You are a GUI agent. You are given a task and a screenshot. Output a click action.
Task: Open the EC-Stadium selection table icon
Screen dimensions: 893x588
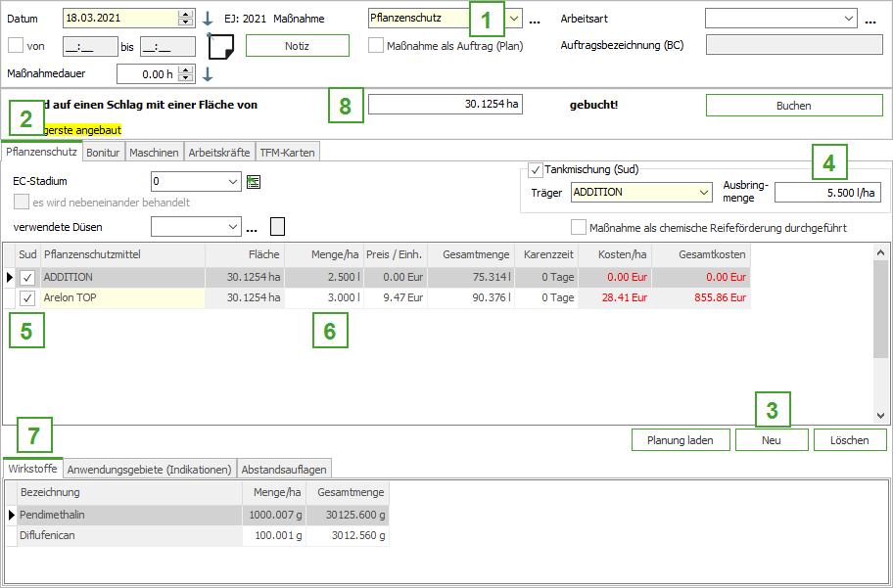[254, 181]
